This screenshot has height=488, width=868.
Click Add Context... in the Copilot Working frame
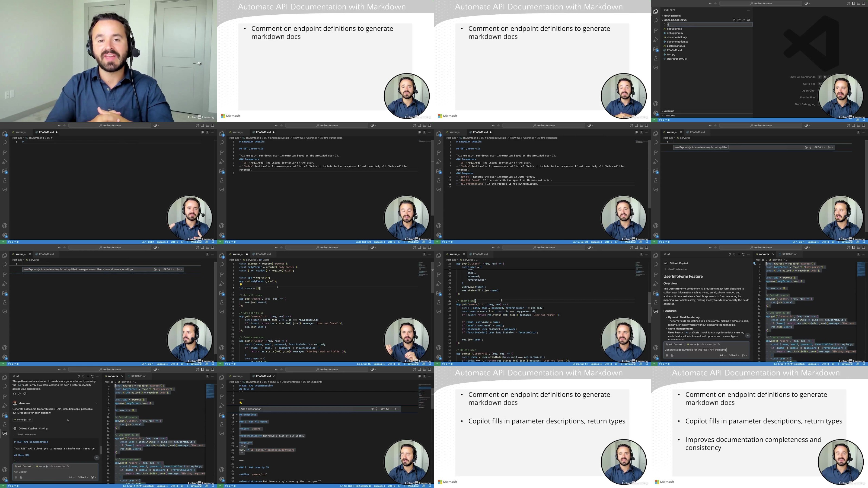pyautogui.click(x=24, y=466)
